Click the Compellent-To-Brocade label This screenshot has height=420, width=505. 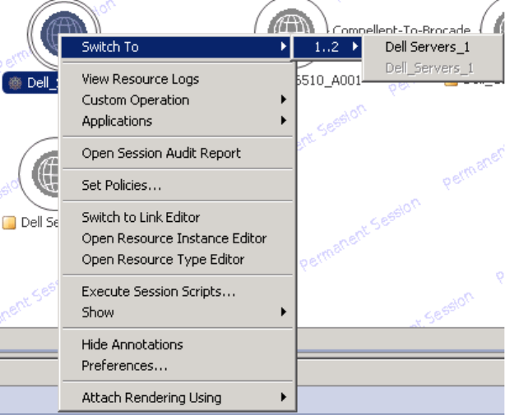click(x=401, y=30)
